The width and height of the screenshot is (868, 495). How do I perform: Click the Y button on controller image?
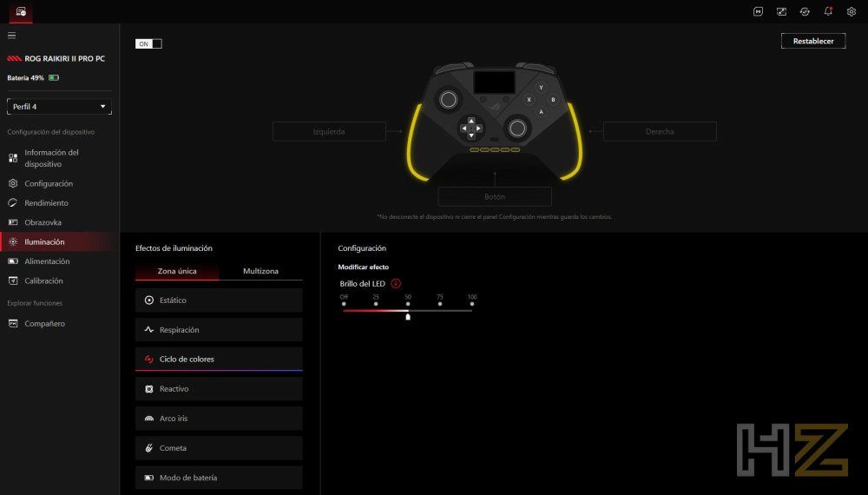click(541, 88)
